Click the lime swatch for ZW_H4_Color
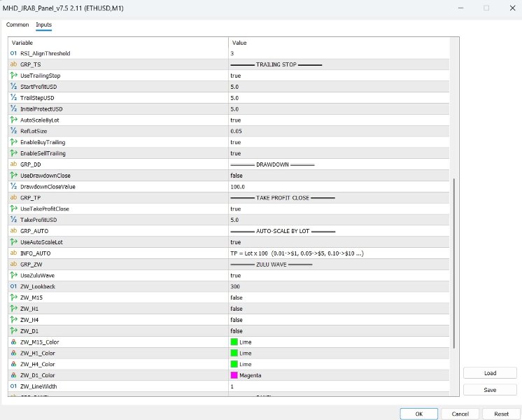This screenshot has width=522, height=420. pyautogui.click(x=234, y=364)
